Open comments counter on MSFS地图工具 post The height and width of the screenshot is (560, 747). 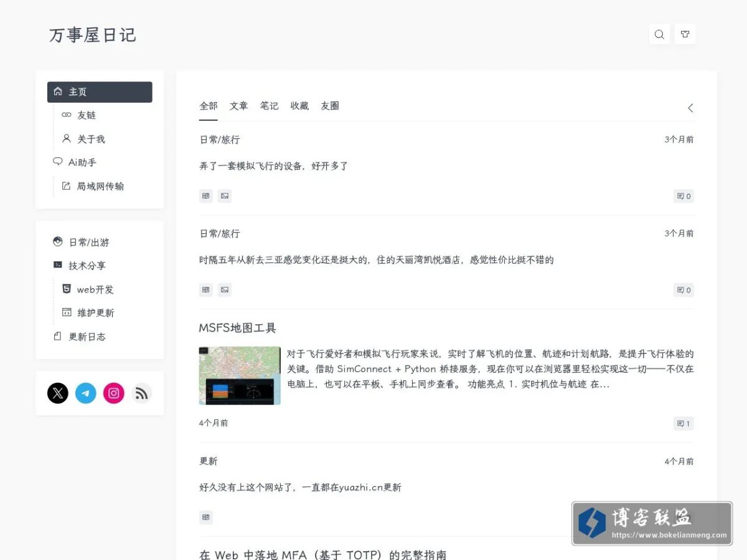coord(684,424)
